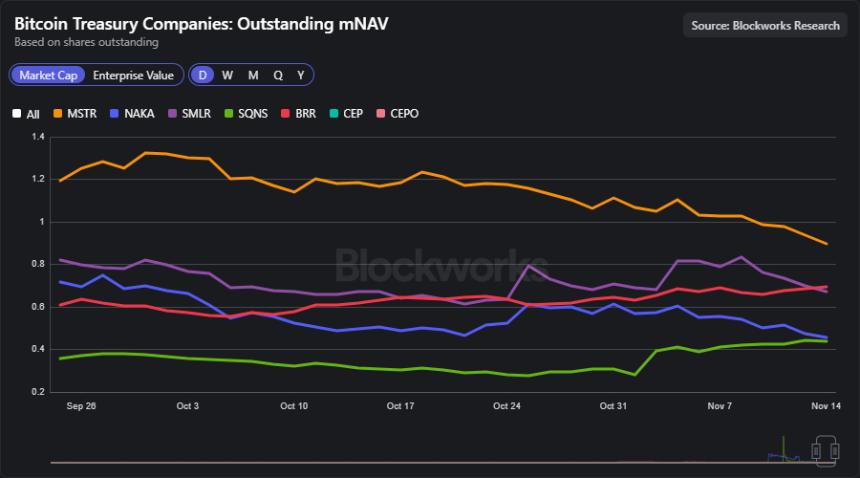860x478 pixels.
Task: Switch to quarterly Q interval
Action: pyautogui.click(x=278, y=75)
